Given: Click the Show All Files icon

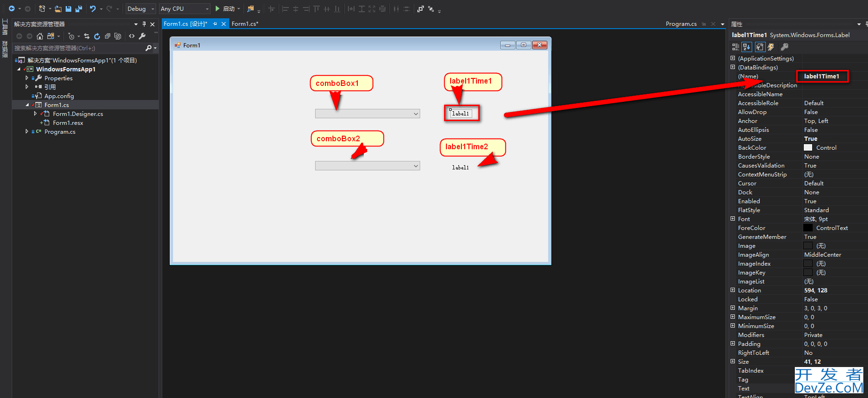Looking at the screenshot, I should tap(118, 36).
